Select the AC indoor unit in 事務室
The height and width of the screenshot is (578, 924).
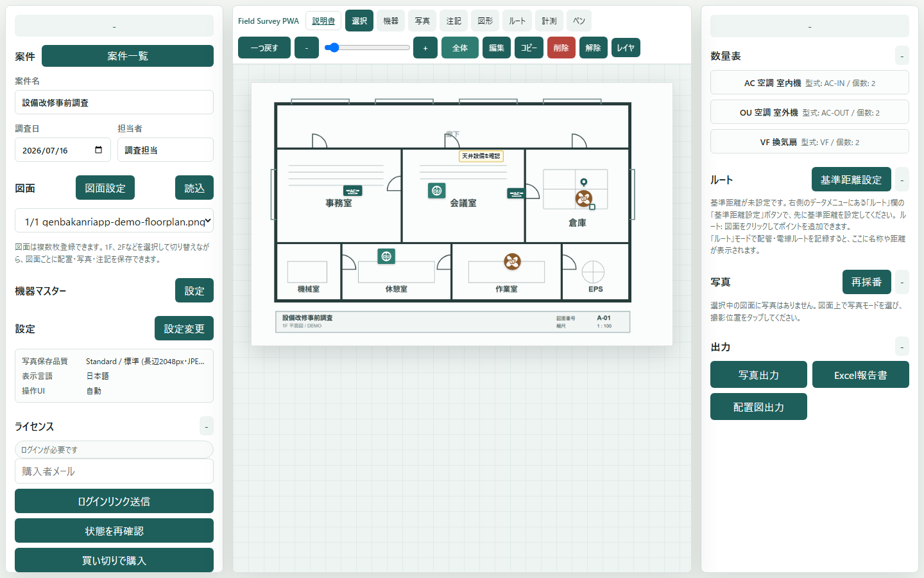(x=353, y=191)
